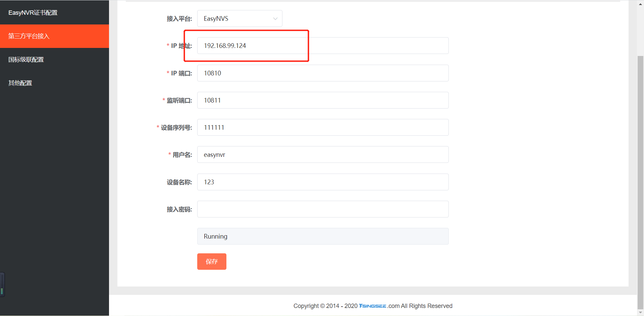Open the EasyNVR证书配置 sidebar menu item
This screenshot has height=316, width=644.
[x=54, y=12]
